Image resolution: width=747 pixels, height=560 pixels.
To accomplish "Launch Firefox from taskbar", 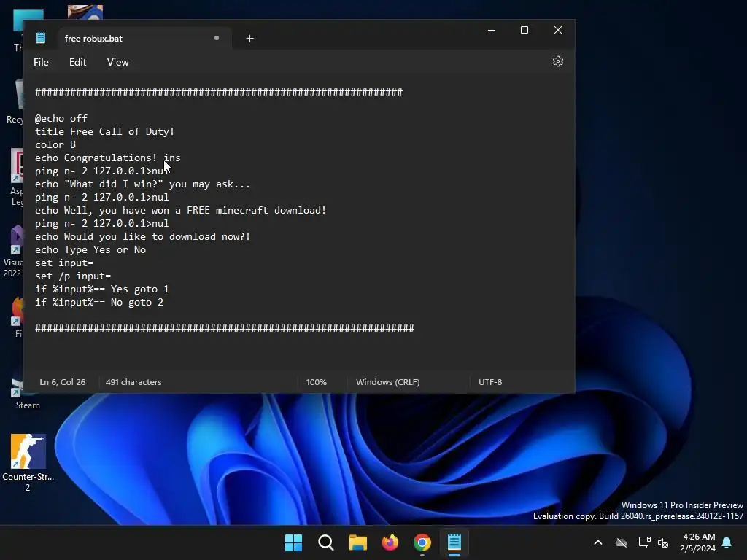I will point(390,542).
